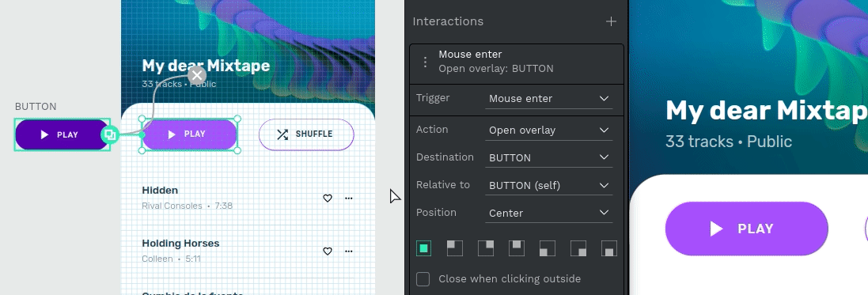Expand the Relative to BUTTON (self) dropdown
This screenshot has width=868, height=295.
[x=548, y=186]
